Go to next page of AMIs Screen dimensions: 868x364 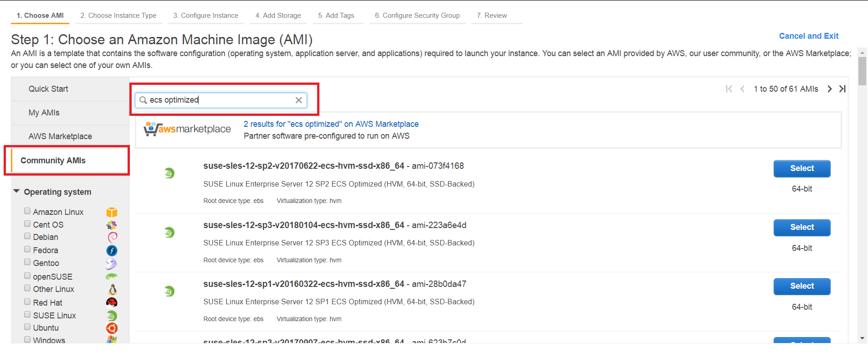[x=829, y=89]
